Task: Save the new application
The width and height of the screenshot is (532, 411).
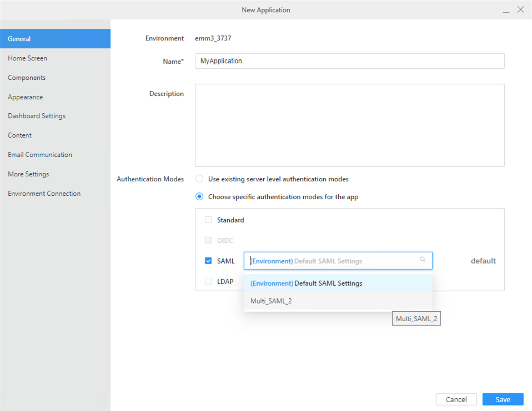Action: click(503, 399)
